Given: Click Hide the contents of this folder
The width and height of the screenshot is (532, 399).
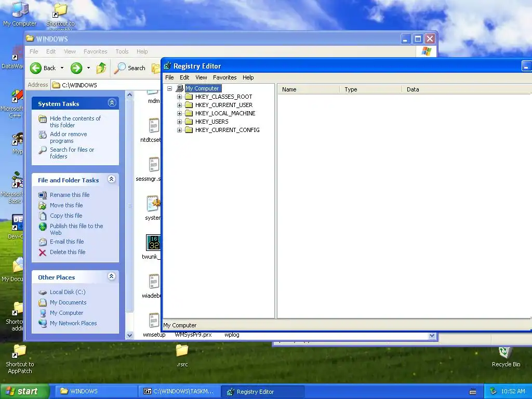Looking at the screenshot, I should coord(75,122).
